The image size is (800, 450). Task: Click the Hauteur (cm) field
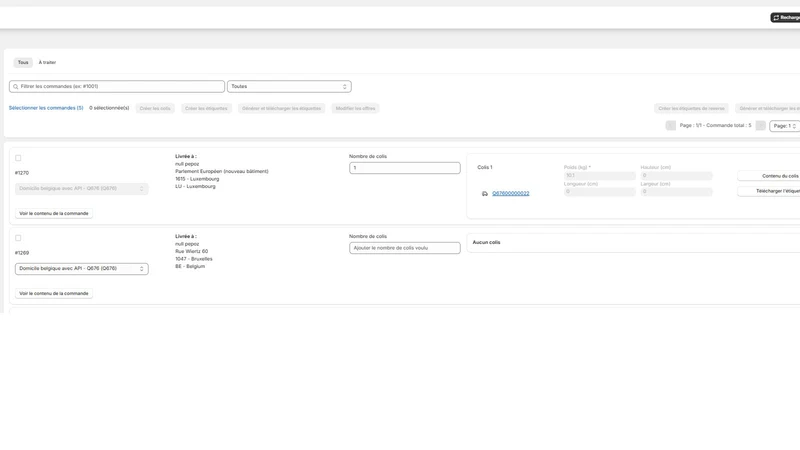pyautogui.click(x=677, y=176)
